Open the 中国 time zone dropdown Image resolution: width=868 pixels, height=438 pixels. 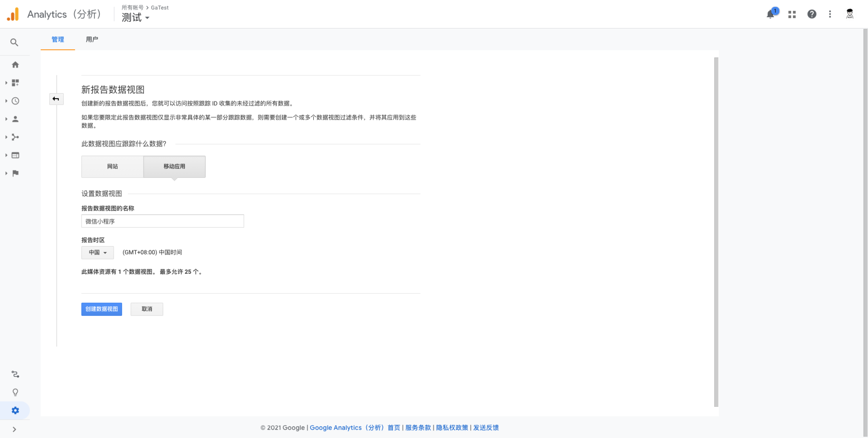coord(97,252)
